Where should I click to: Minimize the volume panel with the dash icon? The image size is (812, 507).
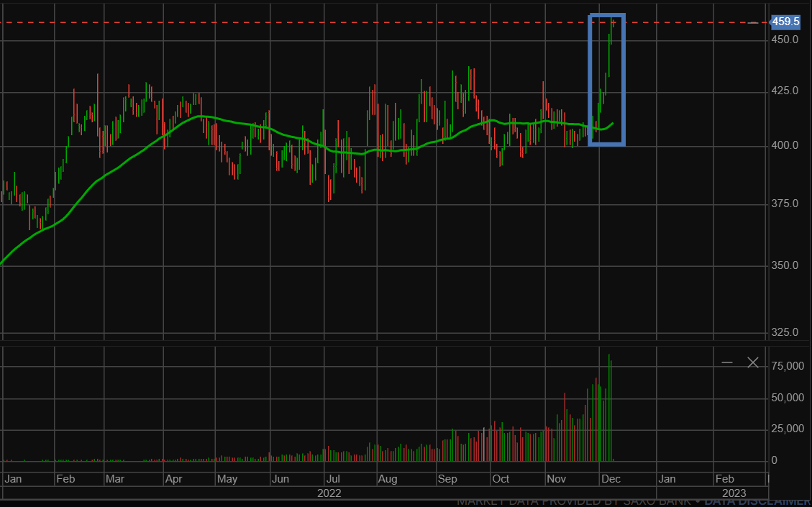coord(727,362)
